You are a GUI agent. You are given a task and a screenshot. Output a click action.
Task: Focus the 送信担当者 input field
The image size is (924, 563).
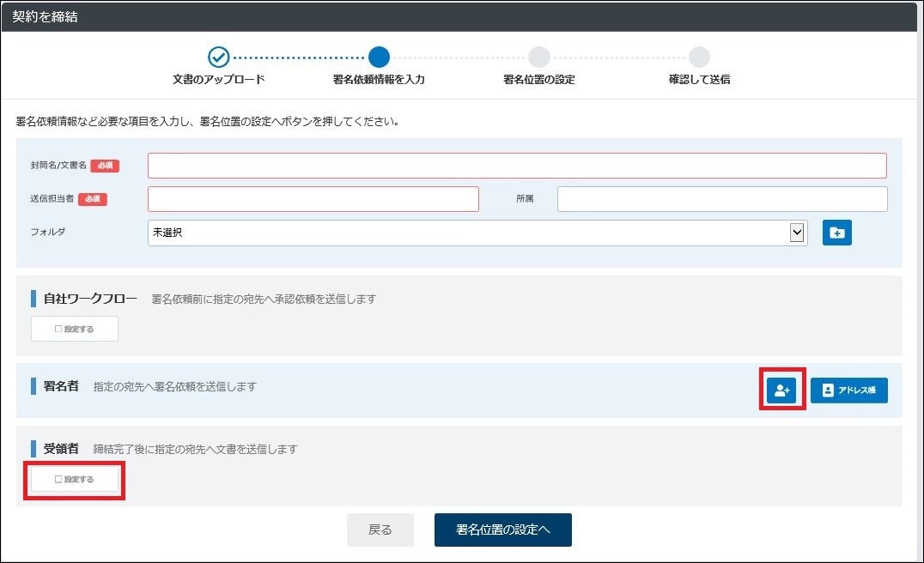click(313, 199)
